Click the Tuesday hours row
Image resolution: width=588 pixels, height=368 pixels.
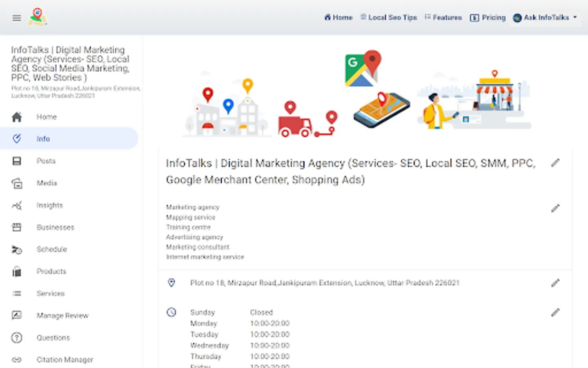point(240,334)
